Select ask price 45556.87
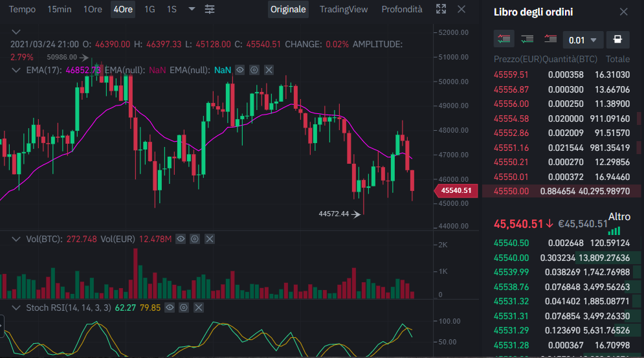 coord(511,89)
